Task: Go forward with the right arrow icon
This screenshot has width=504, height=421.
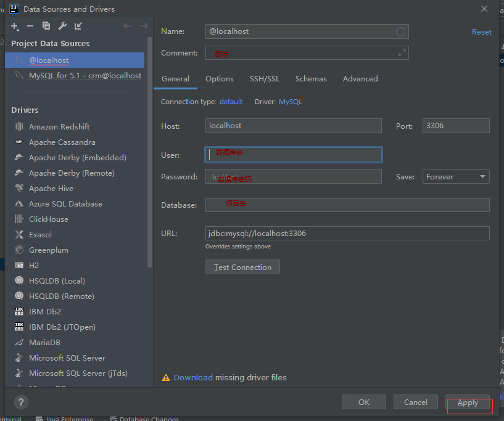Action: pyautogui.click(x=144, y=26)
